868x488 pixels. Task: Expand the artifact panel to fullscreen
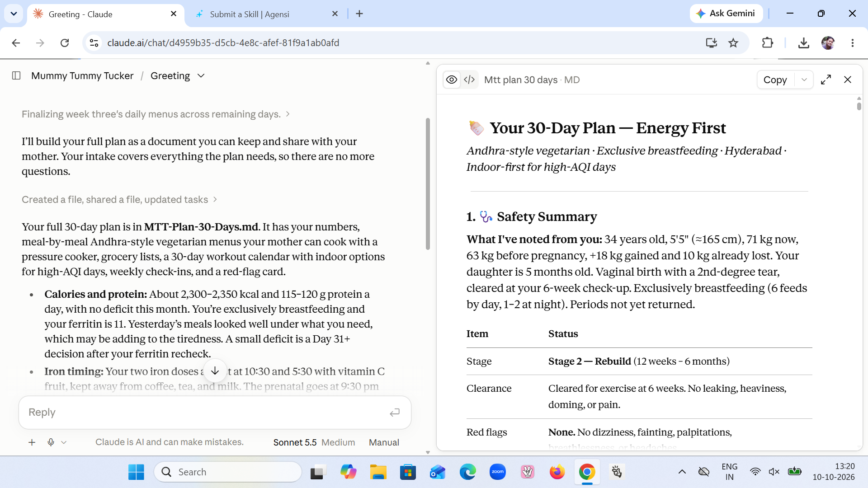point(826,80)
